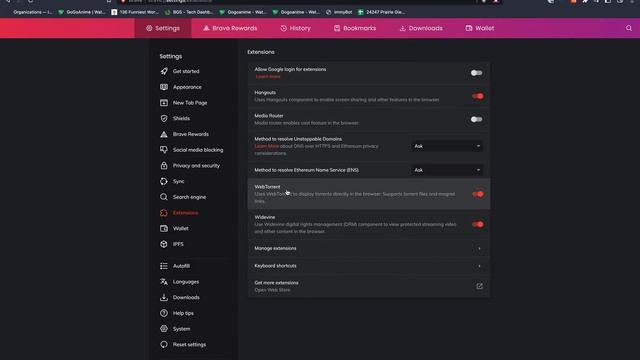Click the Brave Rewards triangle icon in sidebar
The height and width of the screenshot is (360, 640).
(164, 134)
